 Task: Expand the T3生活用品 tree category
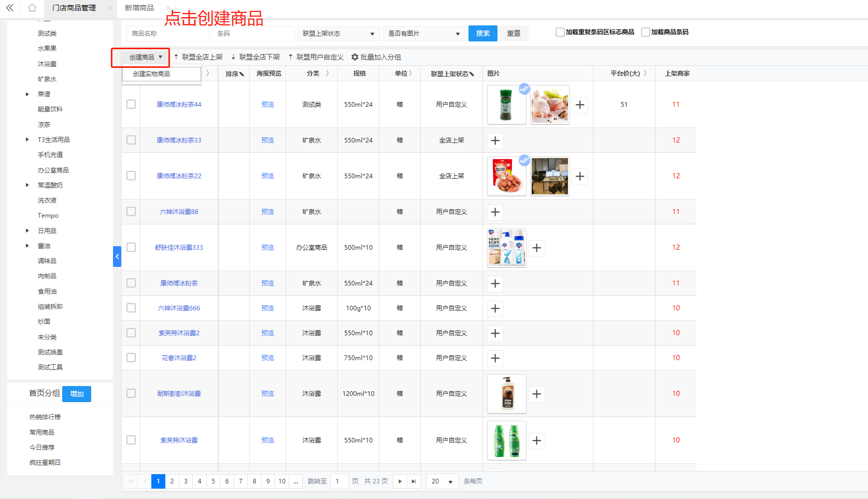(x=27, y=140)
